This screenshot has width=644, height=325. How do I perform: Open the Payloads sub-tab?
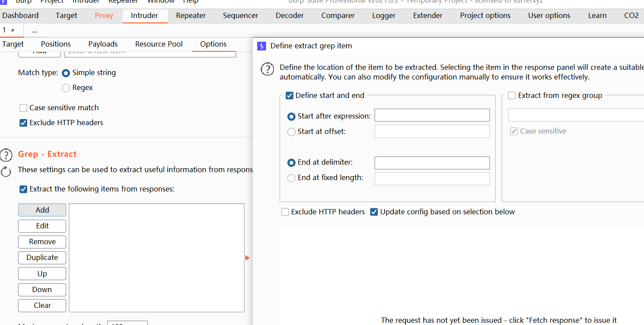(x=103, y=44)
